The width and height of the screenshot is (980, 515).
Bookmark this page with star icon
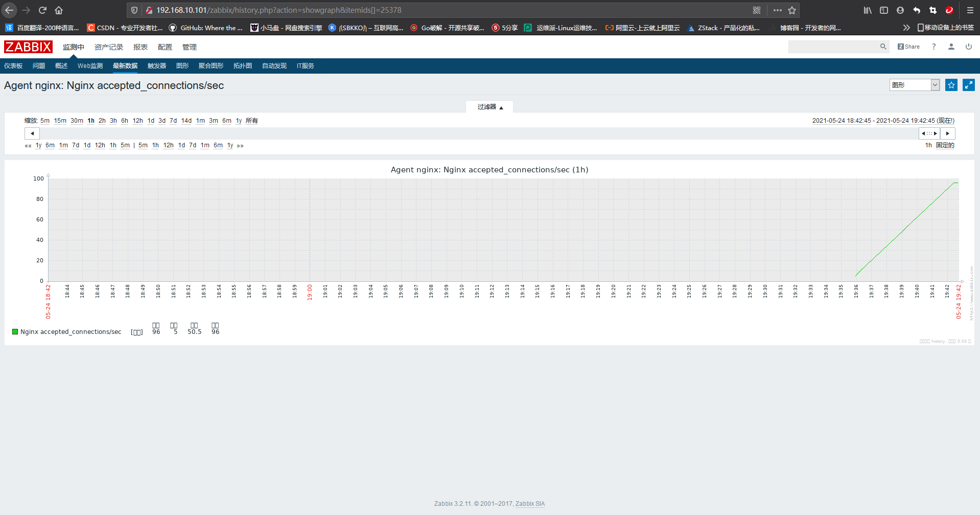(792, 10)
